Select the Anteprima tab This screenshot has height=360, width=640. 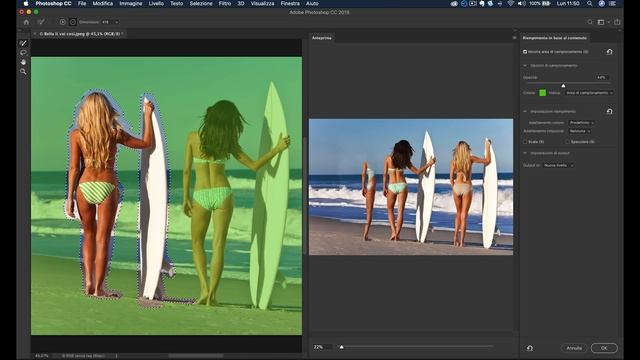[x=322, y=38]
